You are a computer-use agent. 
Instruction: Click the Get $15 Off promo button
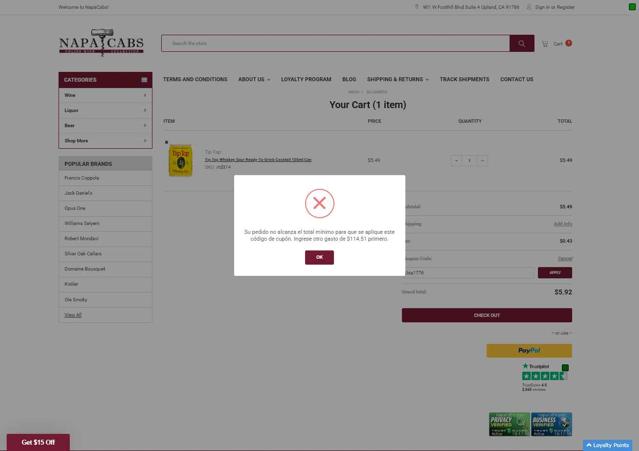point(38,442)
